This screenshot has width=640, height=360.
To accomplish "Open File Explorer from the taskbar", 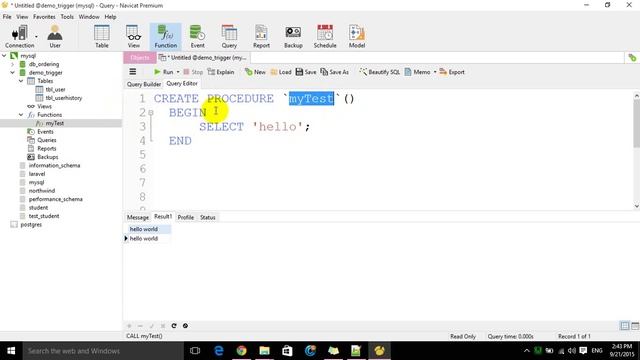I will tap(264, 351).
